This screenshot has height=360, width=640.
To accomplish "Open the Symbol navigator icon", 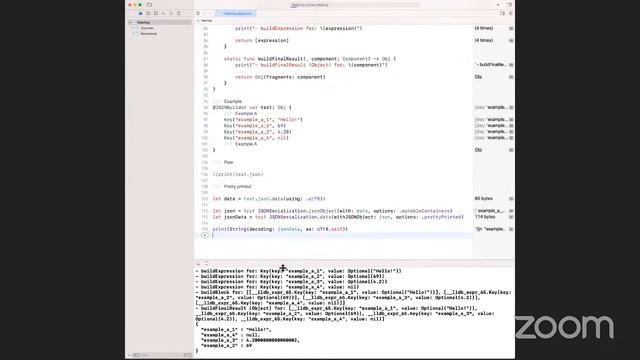I will click(156, 13).
